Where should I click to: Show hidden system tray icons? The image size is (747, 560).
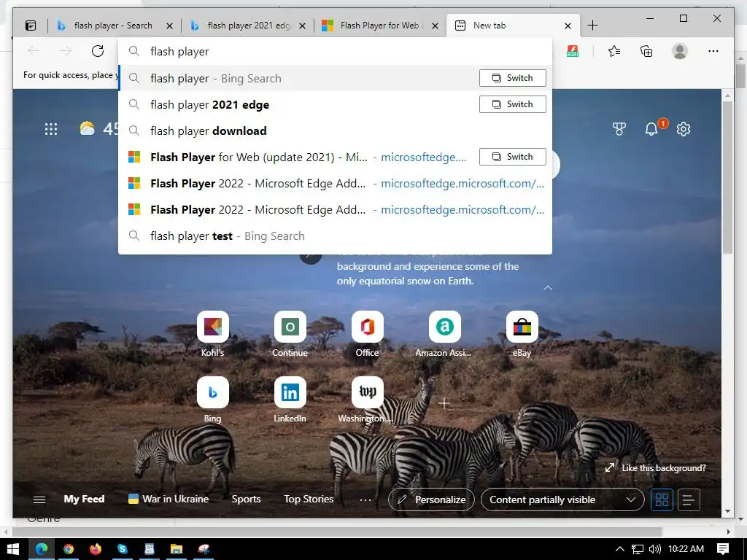[x=619, y=549]
